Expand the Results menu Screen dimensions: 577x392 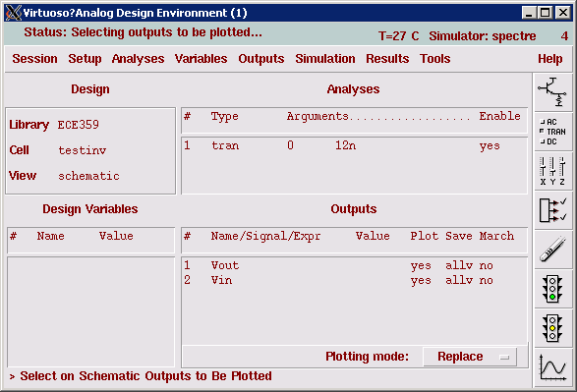(387, 59)
